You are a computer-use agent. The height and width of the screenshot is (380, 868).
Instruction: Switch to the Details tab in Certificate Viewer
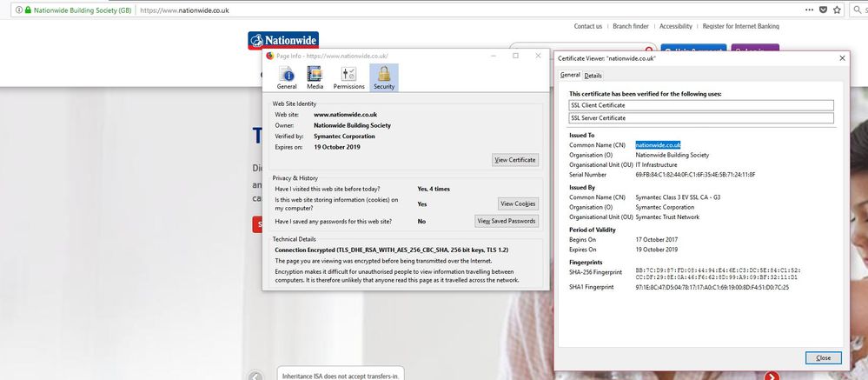pyautogui.click(x=593, y=76)
